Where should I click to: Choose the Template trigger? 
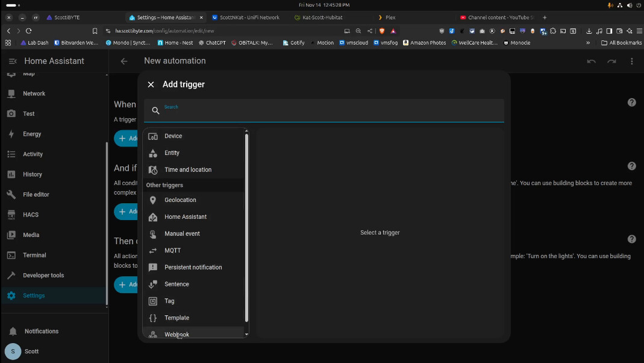tap(177, 318)
